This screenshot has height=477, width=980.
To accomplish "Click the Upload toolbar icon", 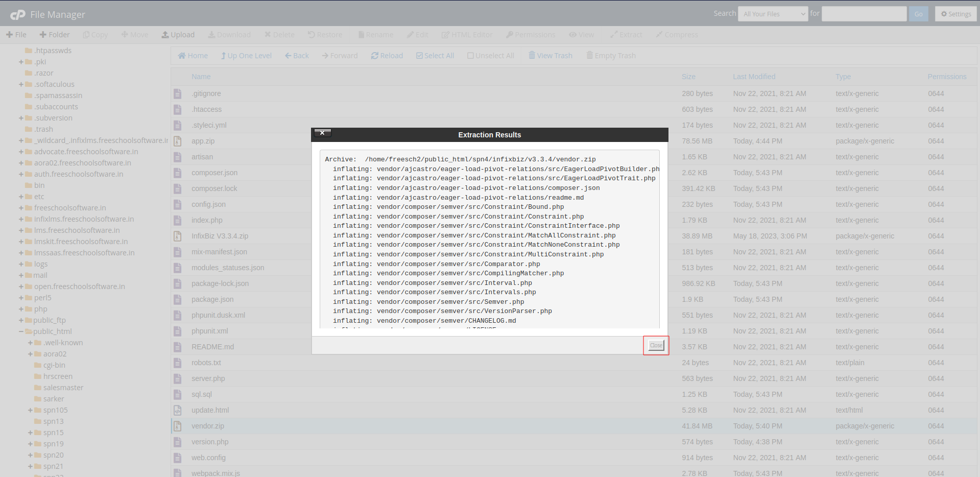I will tap(165, 35).
